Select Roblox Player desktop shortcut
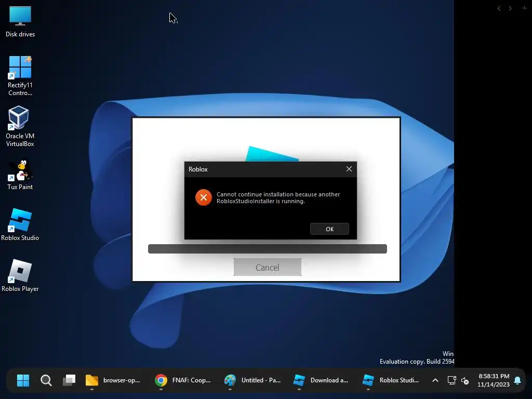 [x=20, y=275]
